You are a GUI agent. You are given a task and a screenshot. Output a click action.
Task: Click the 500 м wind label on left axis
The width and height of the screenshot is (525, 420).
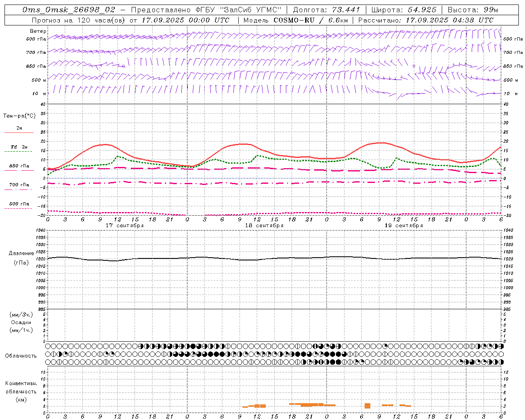[x=39, y=80]
